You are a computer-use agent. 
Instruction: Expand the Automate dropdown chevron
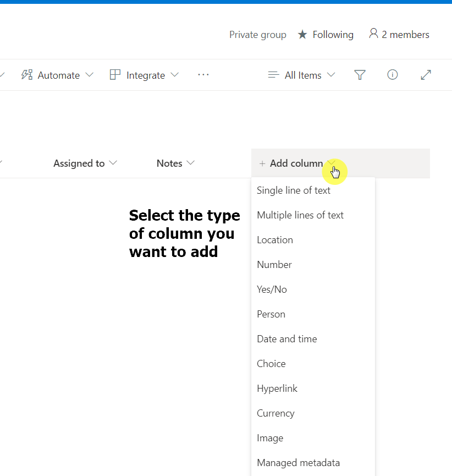point(89,75)
